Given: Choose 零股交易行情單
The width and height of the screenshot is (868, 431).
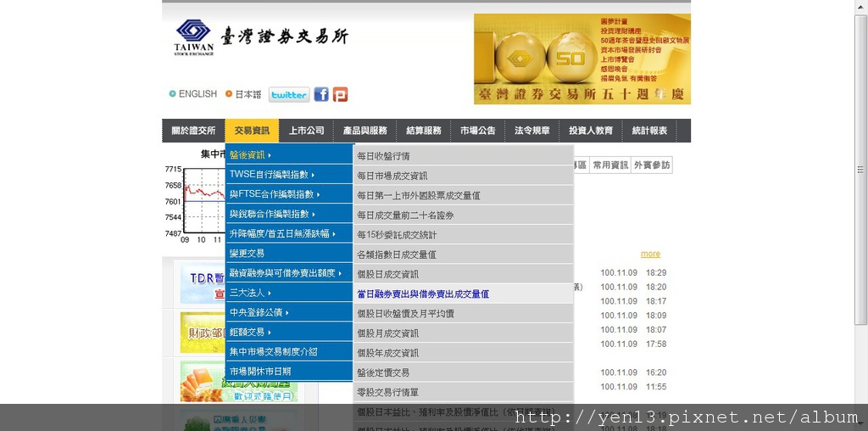Looking at the screenshot, I should pos(464,392).
